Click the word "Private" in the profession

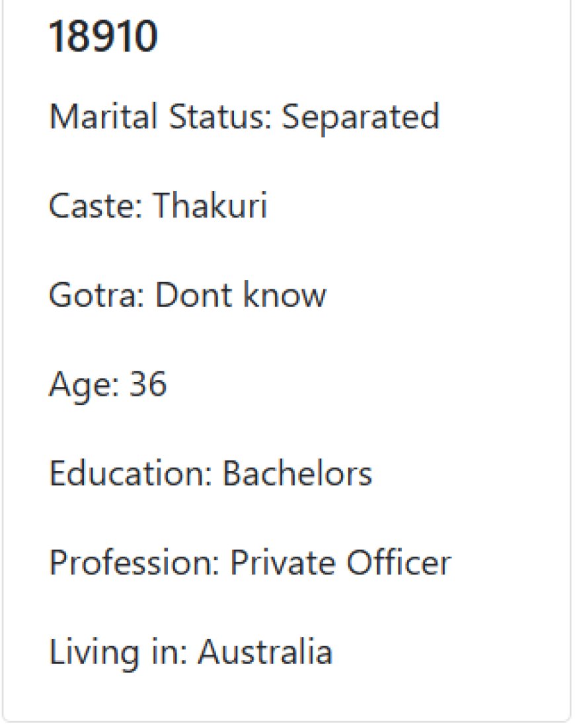tap(283, 562)
